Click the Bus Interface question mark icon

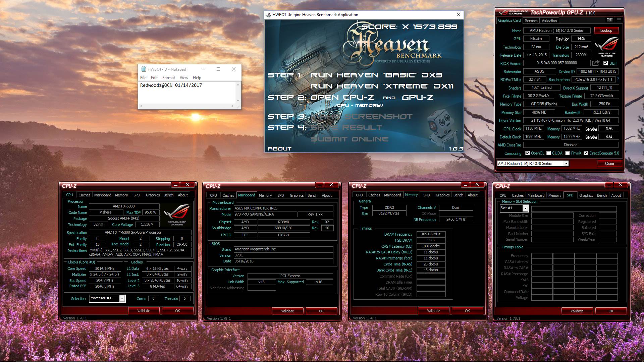click(x=618, y=79)
